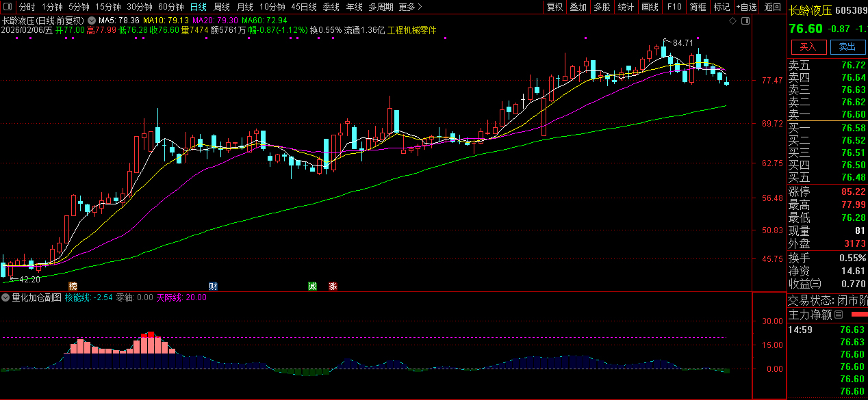Click the diamond marker icon above chart

pos(732,21)
